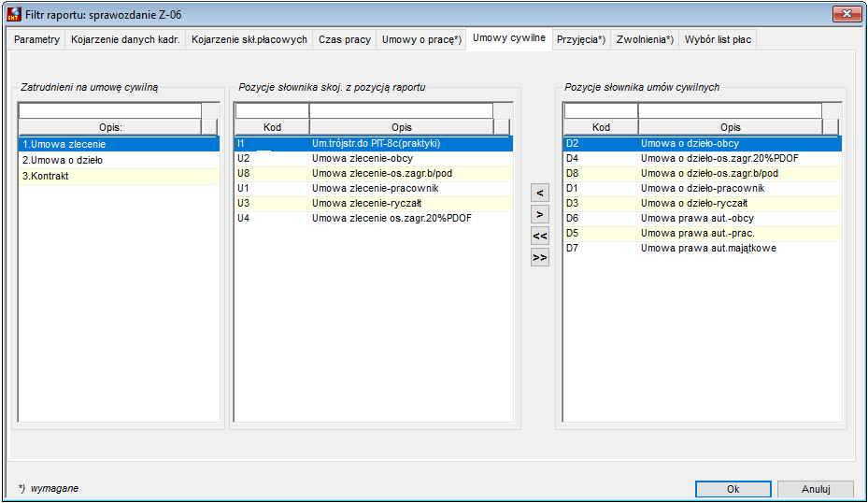Viewport: 868px width, 503px height.
Task: Select row D8 Umowa o dzieło-os.zagr.b/pod
Action: 703,173
